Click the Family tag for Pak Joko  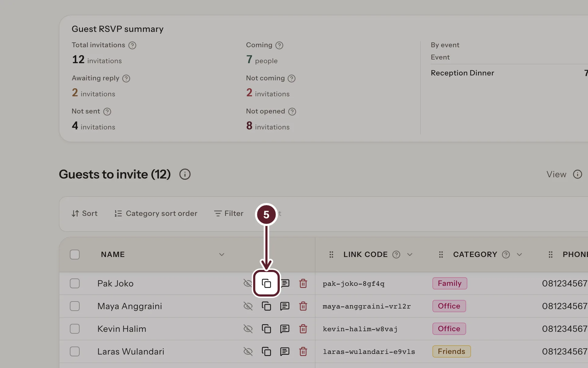coord(450,283)
